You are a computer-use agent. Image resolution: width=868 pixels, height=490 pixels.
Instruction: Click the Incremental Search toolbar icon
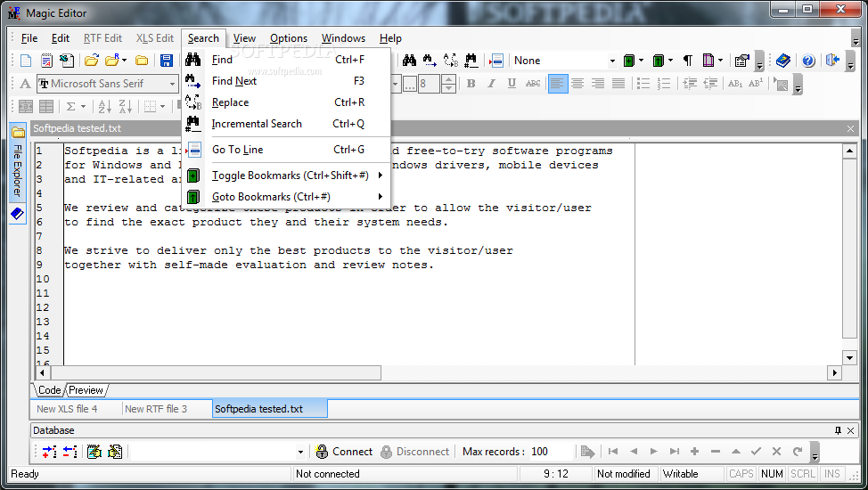click(471, 61)
